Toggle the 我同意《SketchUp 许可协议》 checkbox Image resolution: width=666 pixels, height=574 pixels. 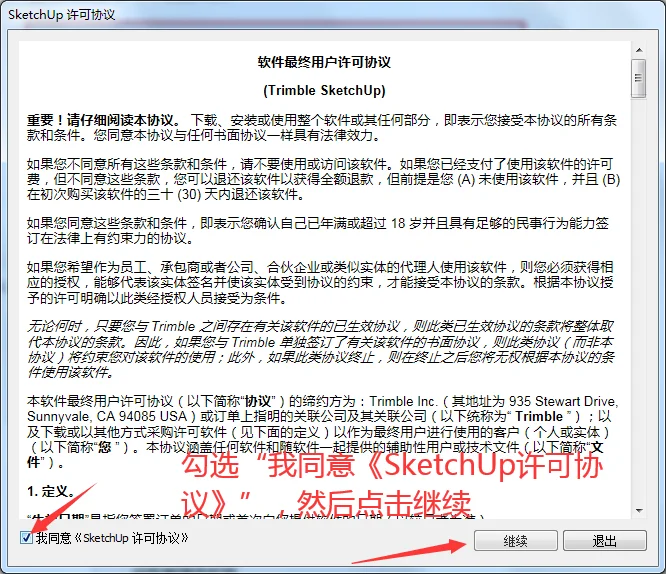tap(26, 538)
